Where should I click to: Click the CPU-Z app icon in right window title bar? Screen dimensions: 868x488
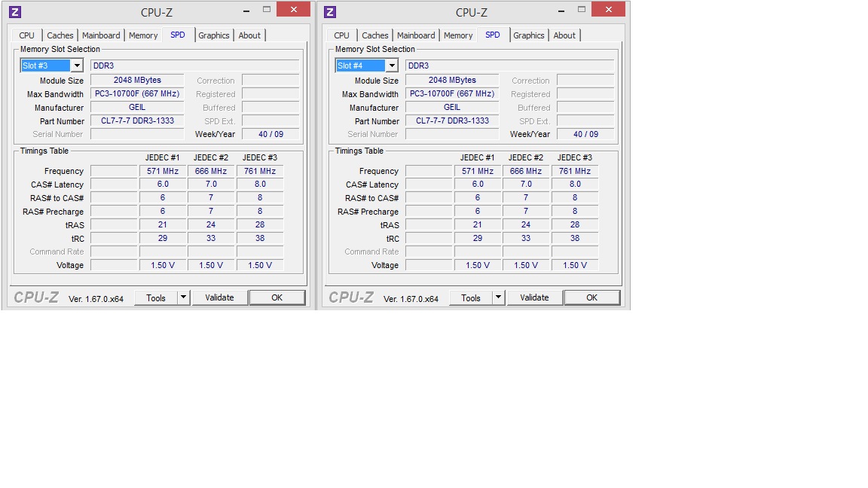(330, 11)
